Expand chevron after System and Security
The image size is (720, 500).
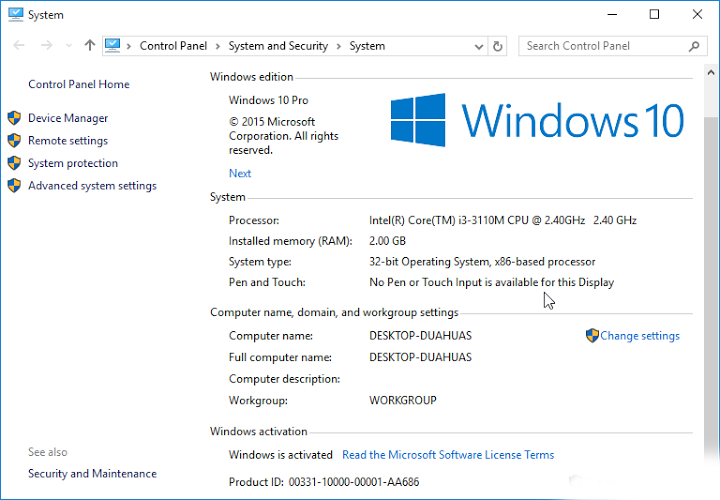[x=339, y=46]
